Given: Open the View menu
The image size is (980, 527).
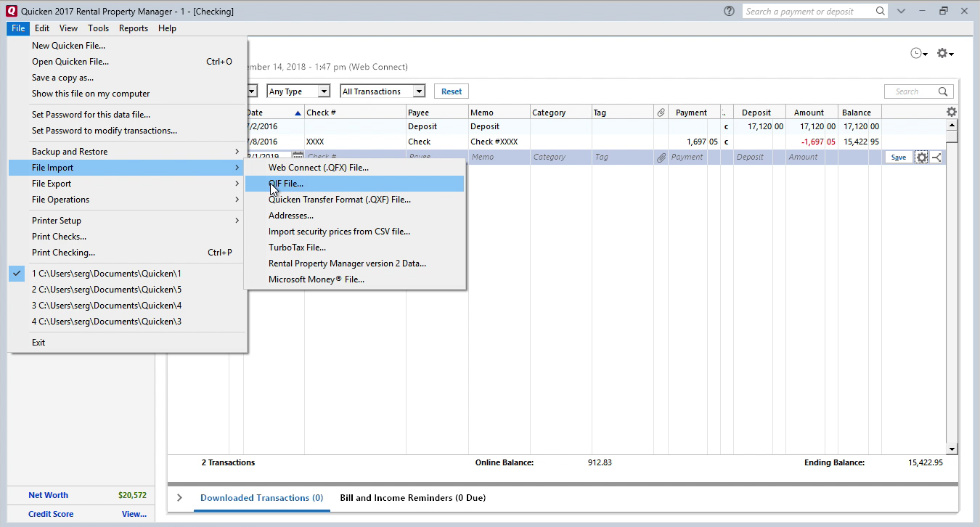Looking at the screenshot, I should pyautogui.click(x=69, y=28).
